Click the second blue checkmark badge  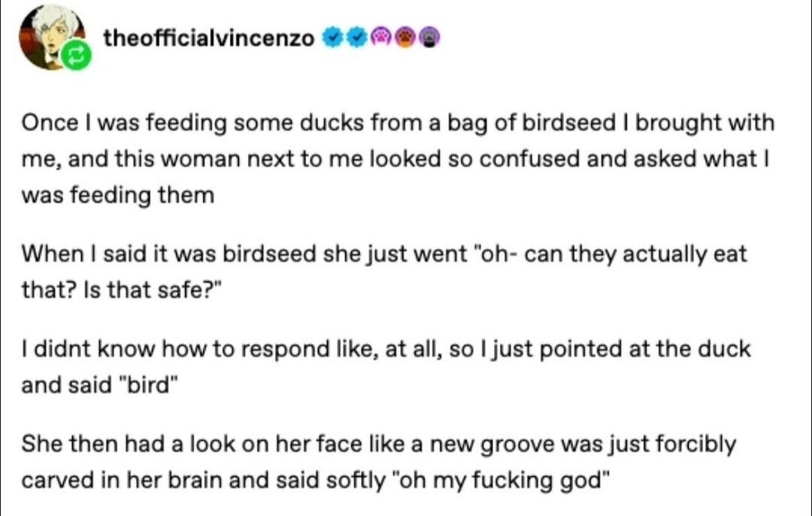click(x=357, y=38)
